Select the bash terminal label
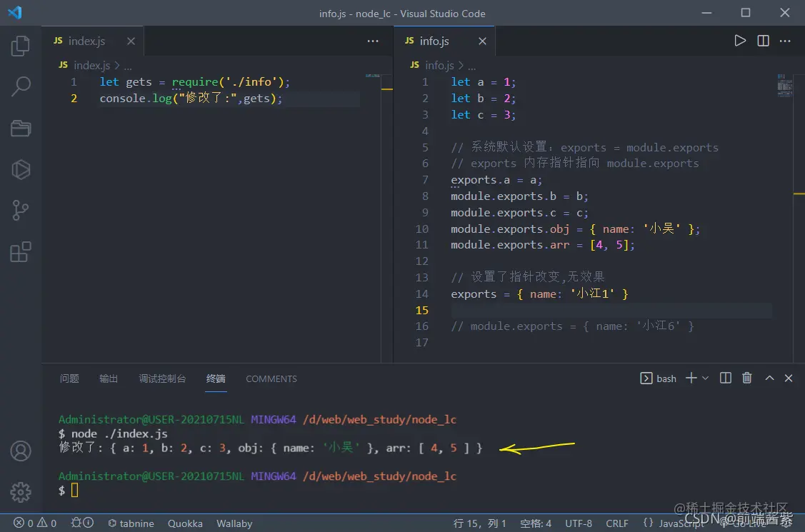Viewport: 805px width, 532px height. tap(659, 378)
